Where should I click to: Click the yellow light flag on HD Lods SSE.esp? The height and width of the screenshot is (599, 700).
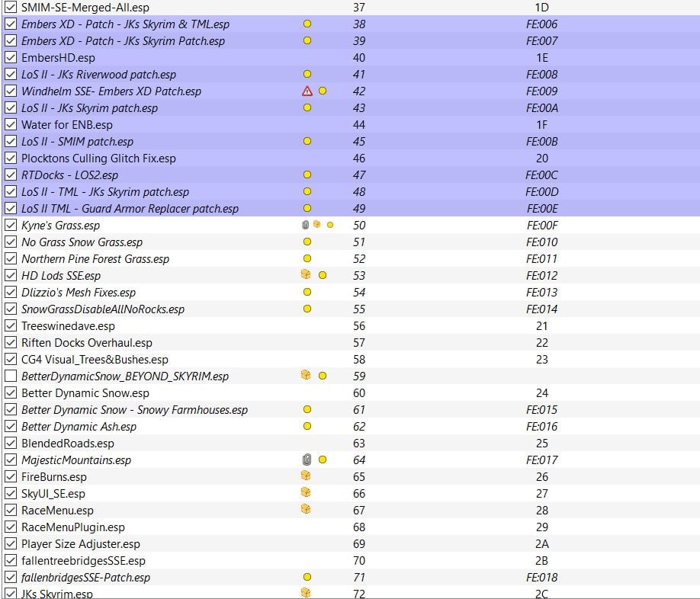point(323,276)
